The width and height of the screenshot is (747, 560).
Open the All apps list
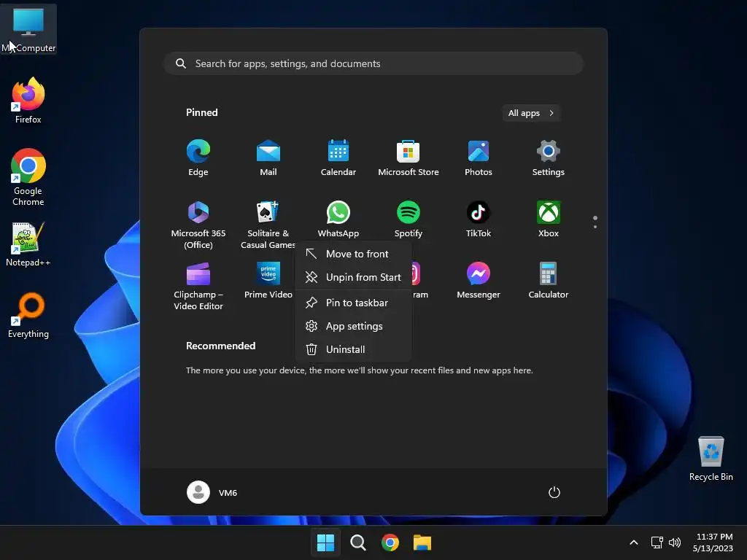[531, 113]
